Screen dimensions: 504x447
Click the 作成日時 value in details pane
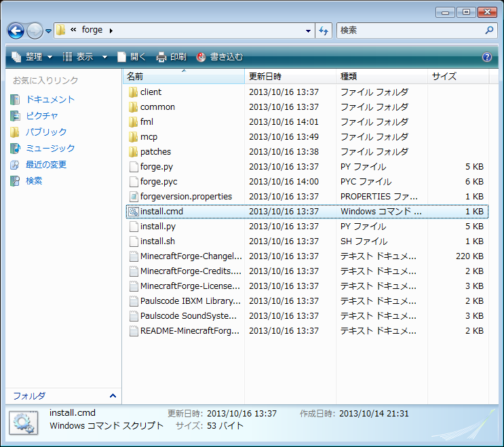click(x=374, y=414)
